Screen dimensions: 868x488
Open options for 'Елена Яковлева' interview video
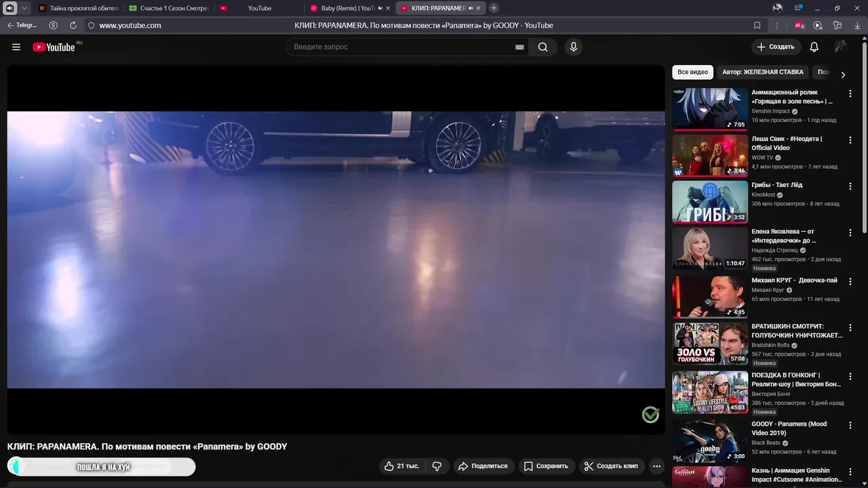pos(850,232)
